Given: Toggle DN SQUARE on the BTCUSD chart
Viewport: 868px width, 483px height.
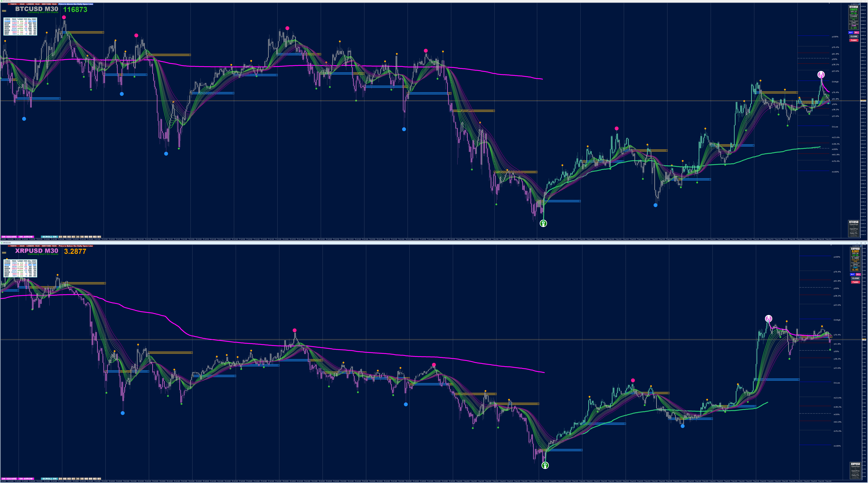Looking at the screenshot, I should pyautogui.click(x=9, y=237).
